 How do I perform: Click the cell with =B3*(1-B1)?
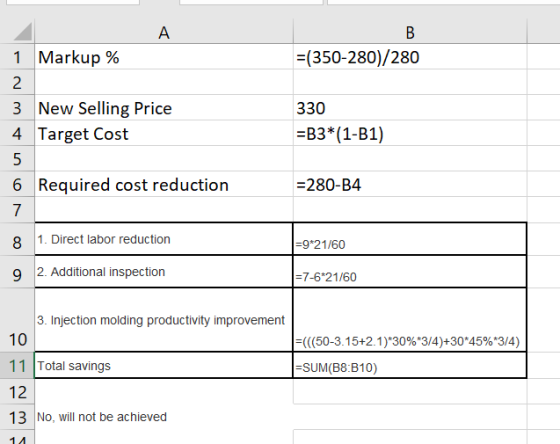pos(410,133)
